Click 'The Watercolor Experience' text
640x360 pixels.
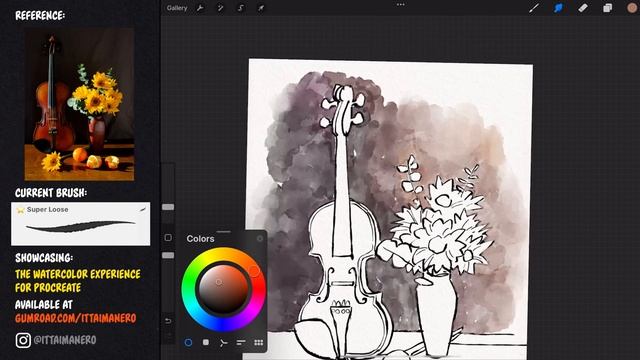[x=78, y=274]
